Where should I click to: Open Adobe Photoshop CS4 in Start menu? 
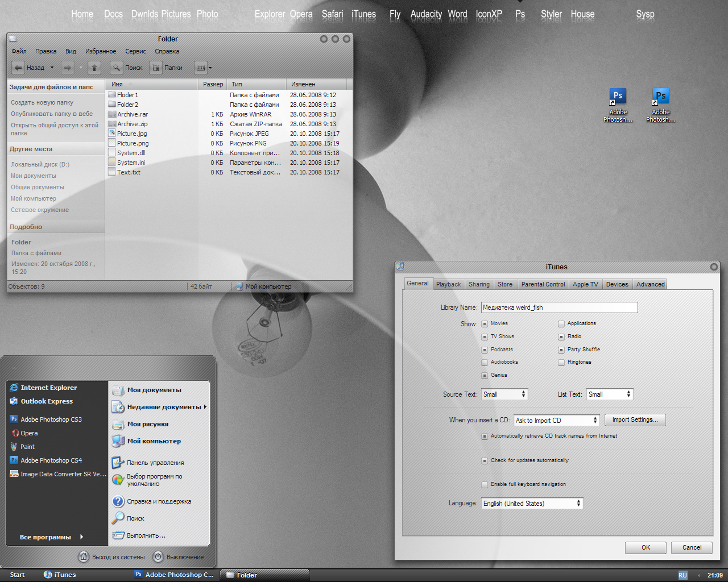pyautogui.click(x=46, y=460)
